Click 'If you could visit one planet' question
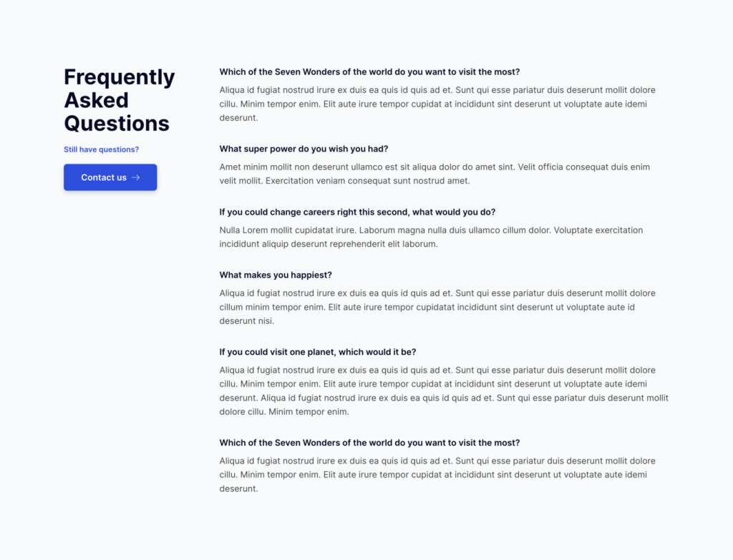733x560 pixels. point(317,352)
